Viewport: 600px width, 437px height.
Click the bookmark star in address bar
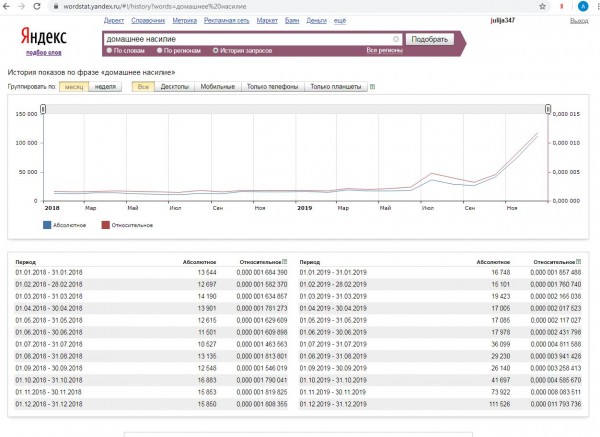548,6
